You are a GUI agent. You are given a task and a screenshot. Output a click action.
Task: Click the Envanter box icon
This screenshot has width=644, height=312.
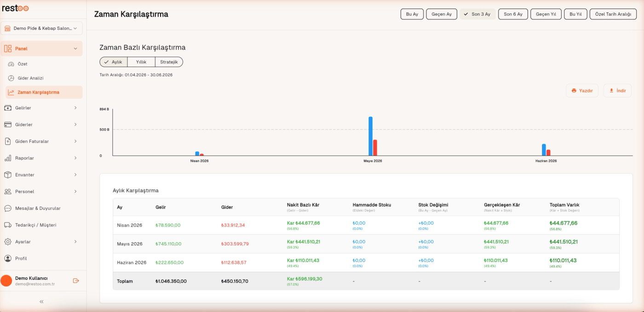[x=7, y=175]
